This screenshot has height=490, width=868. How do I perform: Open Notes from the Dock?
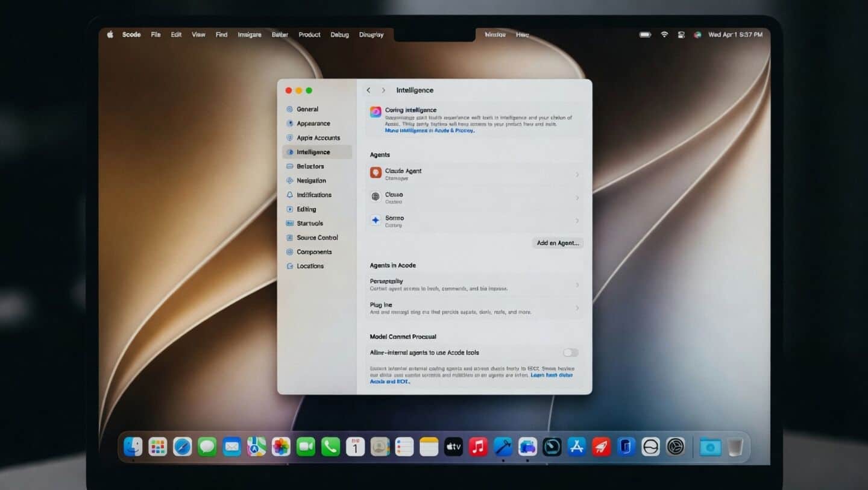pyautogui.click(x=429, y=447)
